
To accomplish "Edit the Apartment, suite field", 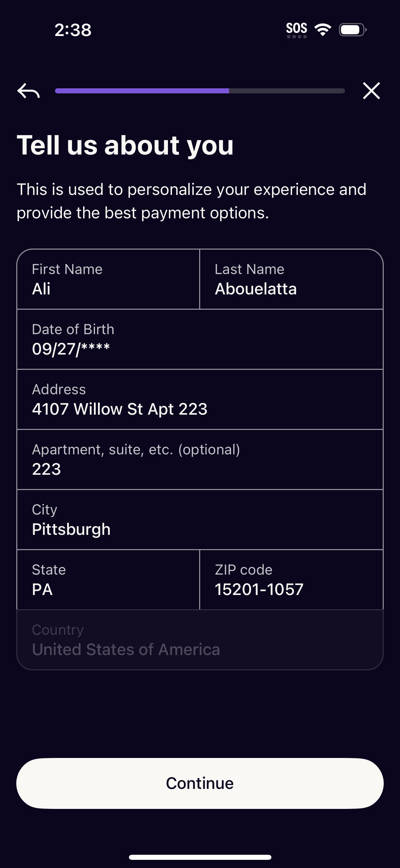I will coord(199,460).
